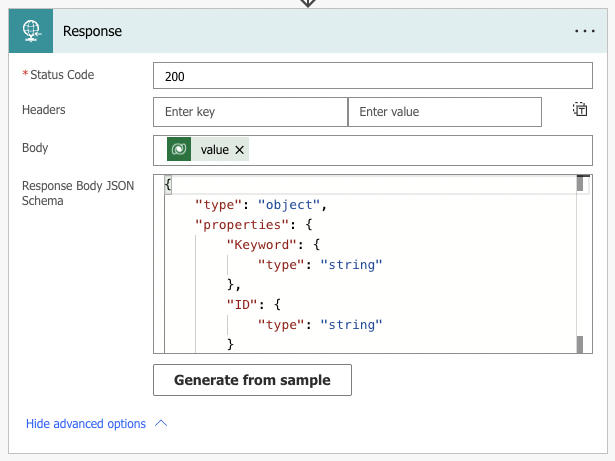Click the Status Code label
Viewport: 615px width, 461px height.
click(62, 75)
